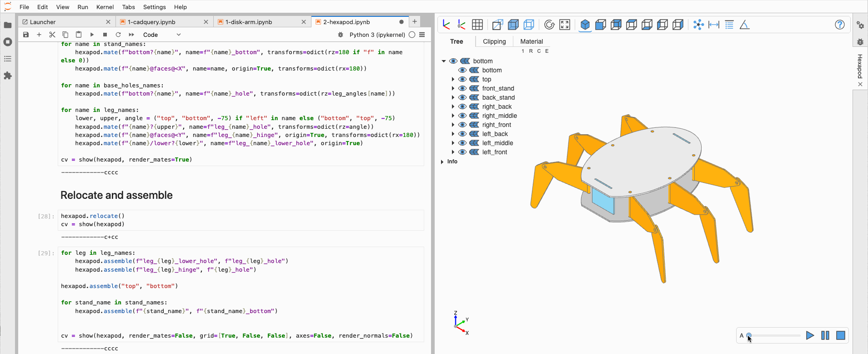Open the Kernel menu
Screen dimensions: 868x354
click(x=105, y=7)
